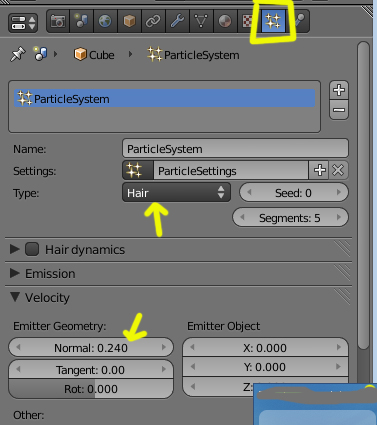Decrease the Emitter Object Z value
377x425 pixels.
(192, 387)
